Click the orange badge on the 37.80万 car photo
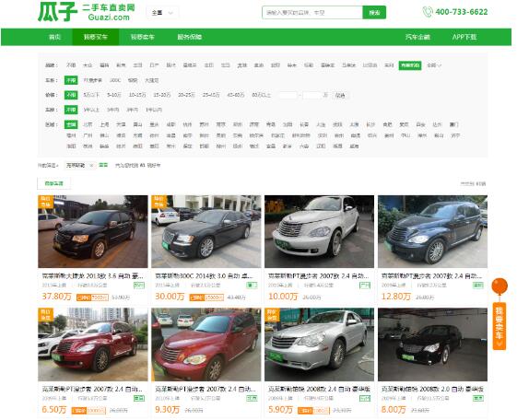The width and height of the screenshot is (517, 420). pos(45,202)
